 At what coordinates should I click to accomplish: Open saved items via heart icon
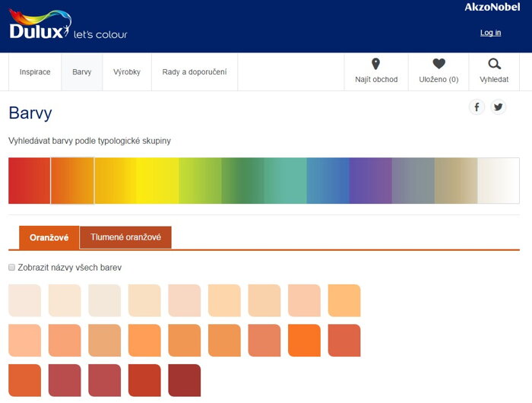pos(439,65)
